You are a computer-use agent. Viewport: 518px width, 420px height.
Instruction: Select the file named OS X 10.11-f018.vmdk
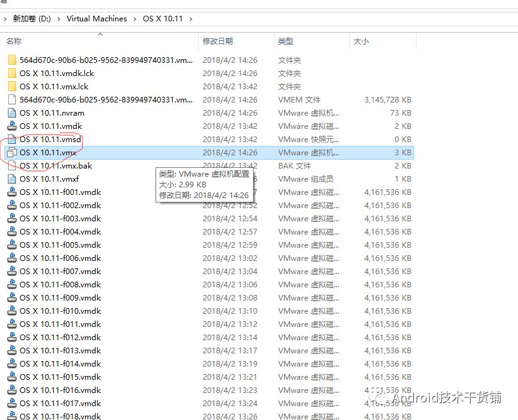60,416
